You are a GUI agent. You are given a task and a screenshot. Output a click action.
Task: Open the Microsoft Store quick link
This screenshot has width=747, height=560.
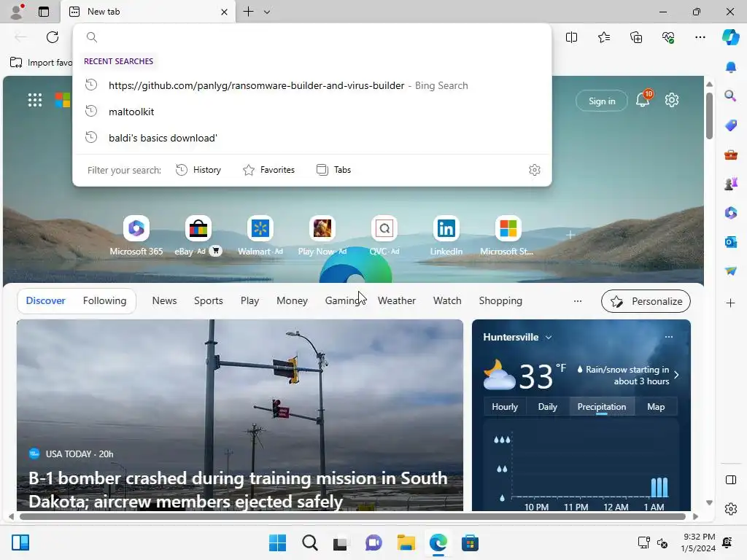508,236
